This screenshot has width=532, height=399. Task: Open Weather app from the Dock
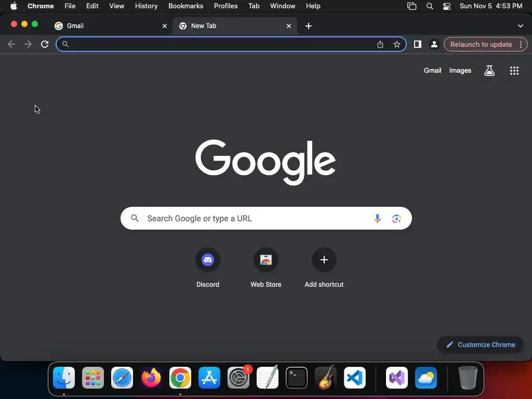click(426, 378)
